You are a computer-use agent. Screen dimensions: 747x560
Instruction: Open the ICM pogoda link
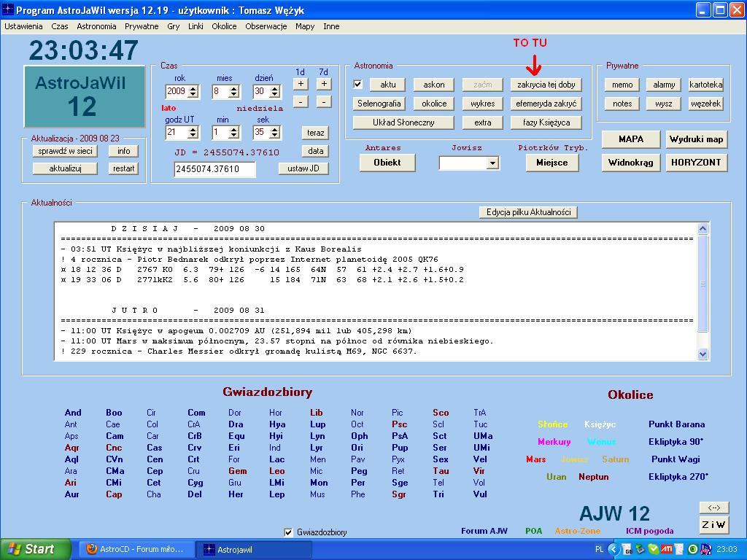pos(649,531)
